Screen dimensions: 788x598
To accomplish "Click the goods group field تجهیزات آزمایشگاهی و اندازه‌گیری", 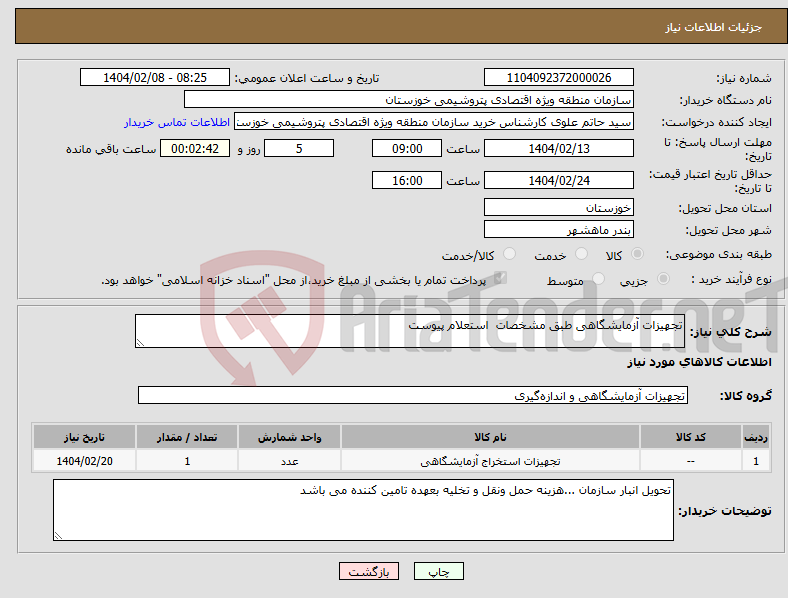I will (x=413, y=395).
